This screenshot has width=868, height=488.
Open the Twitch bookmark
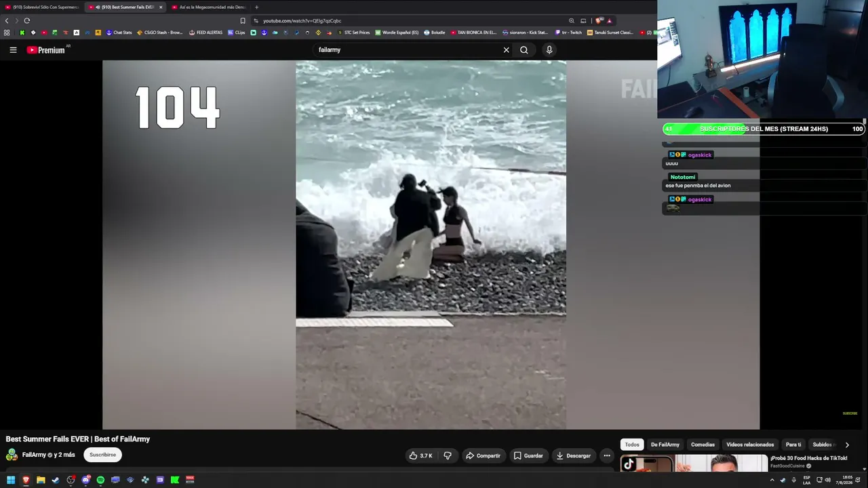coord(568,33)
